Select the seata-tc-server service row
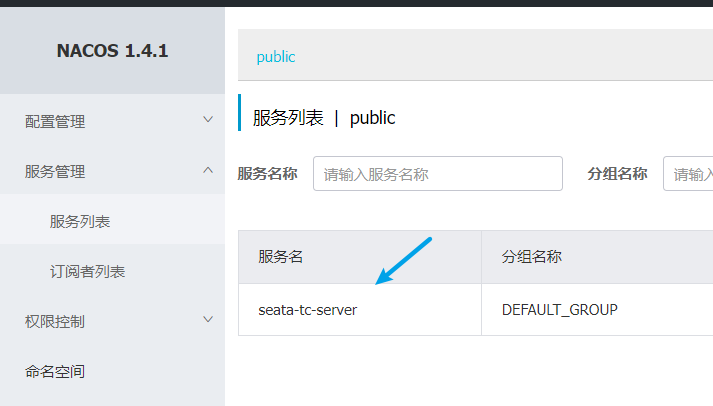The width and height of the screenshot is (713, 406). click(x=308, y=310)
